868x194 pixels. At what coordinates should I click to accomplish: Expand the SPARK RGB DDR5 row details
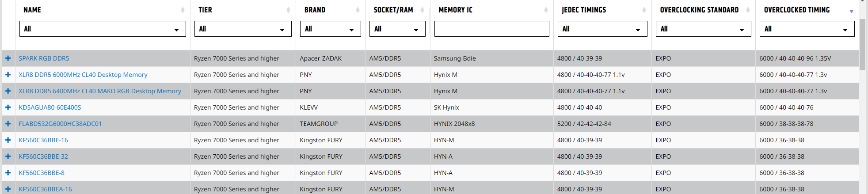coord(8,58)
